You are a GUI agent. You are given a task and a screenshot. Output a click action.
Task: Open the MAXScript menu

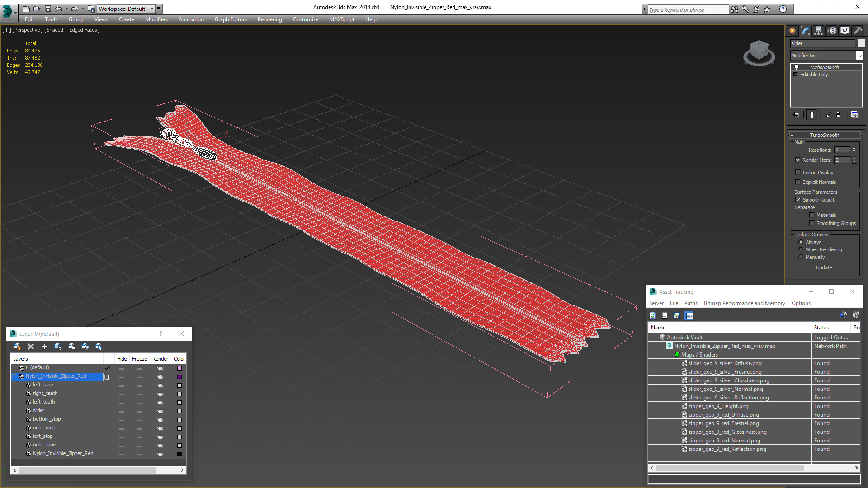pyautogui.click(x=341, y=19)
